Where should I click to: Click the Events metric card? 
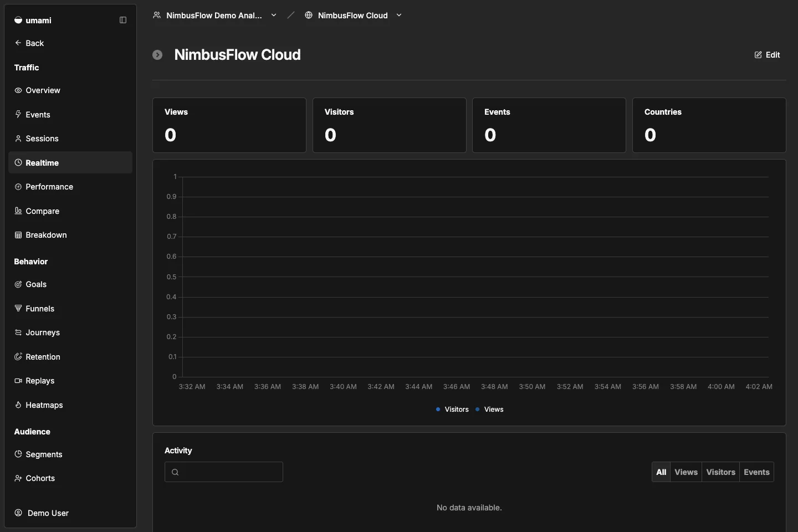[549, 125]
